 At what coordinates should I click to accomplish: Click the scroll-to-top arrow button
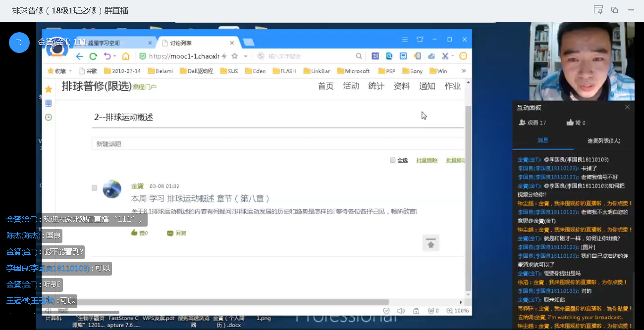[430, 243]
